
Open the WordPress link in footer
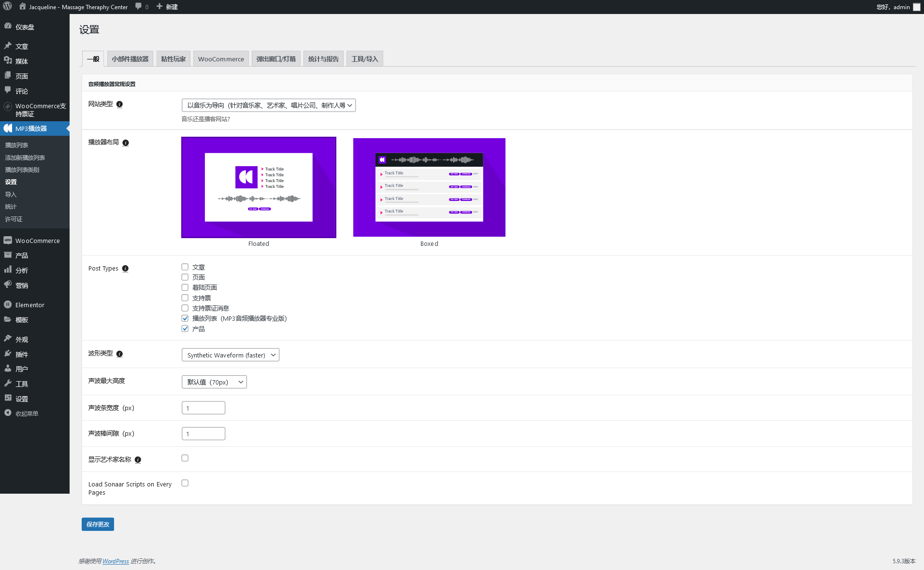pyautogui.click(x=115, y=561)
